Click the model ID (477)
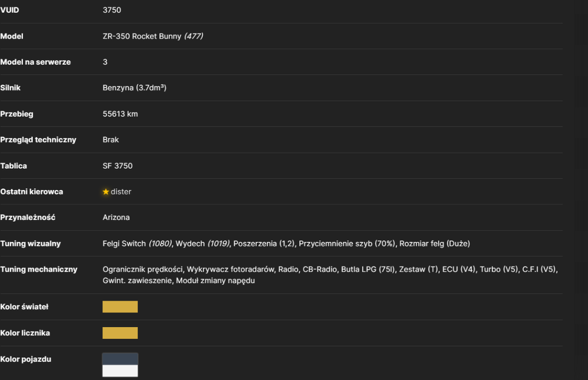 click(193, 36)
